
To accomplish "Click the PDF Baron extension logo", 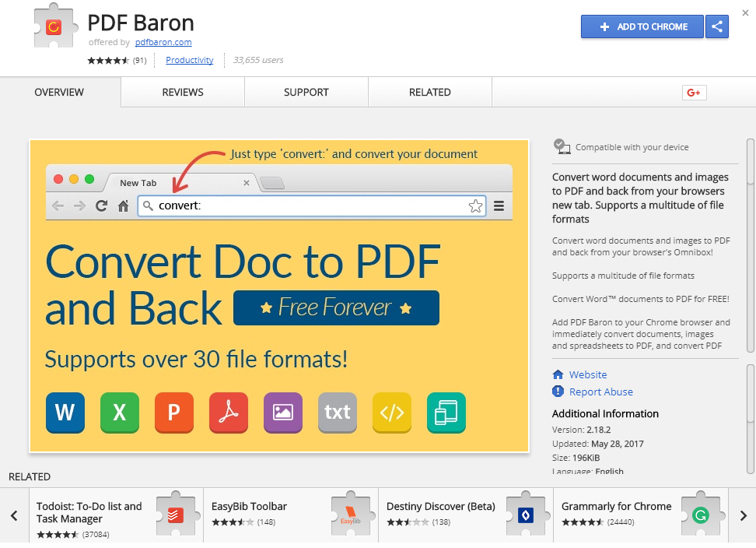I will point(54,29).
